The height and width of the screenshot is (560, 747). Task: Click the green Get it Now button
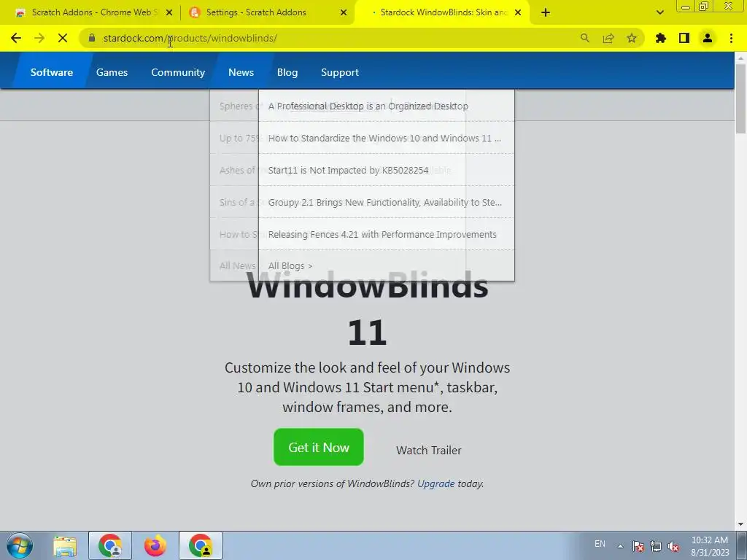pyautogui.click(x=319, y=447)
